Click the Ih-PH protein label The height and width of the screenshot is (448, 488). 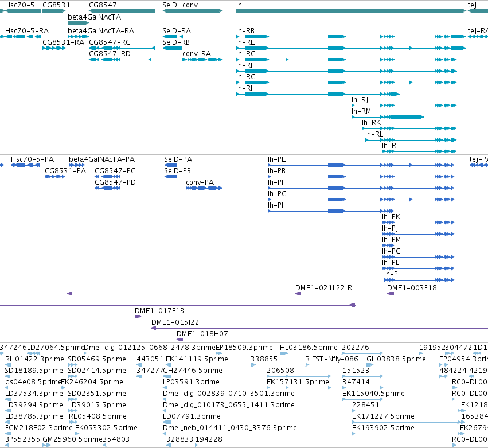click(278, 205)
